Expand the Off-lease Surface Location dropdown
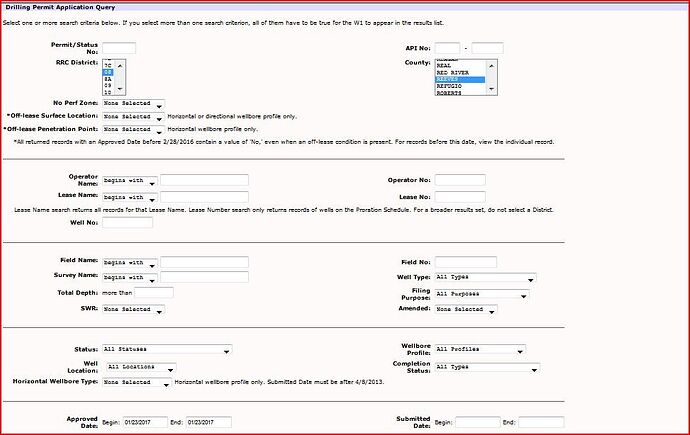This screenshot has height=435, width=690. pyautogui.click(x=133, y=117)
